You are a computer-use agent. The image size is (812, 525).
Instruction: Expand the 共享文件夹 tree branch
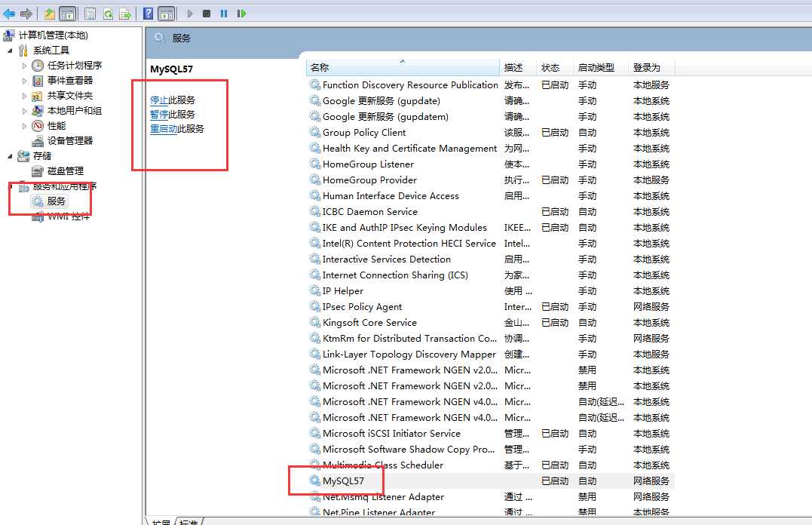coord(24,96)
